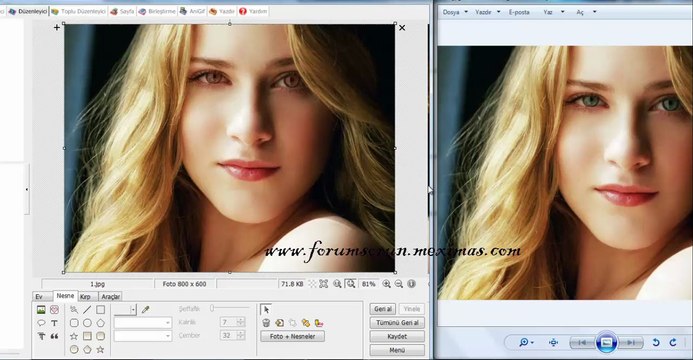Select the pentagon outline shape in the second row
Image resolution: width=693 pixels, height=360 pixels.
[x=100, y=323]
